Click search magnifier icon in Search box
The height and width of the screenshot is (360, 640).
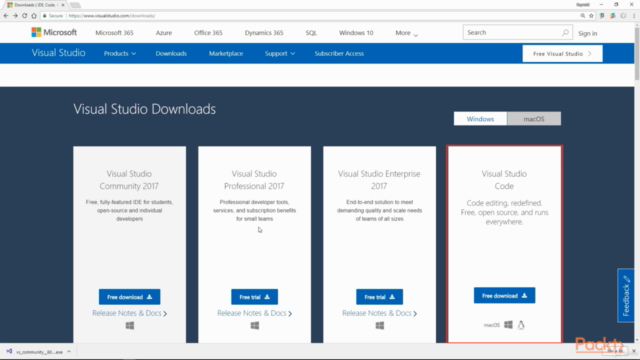pyautogui.click(x=565, y=32)
